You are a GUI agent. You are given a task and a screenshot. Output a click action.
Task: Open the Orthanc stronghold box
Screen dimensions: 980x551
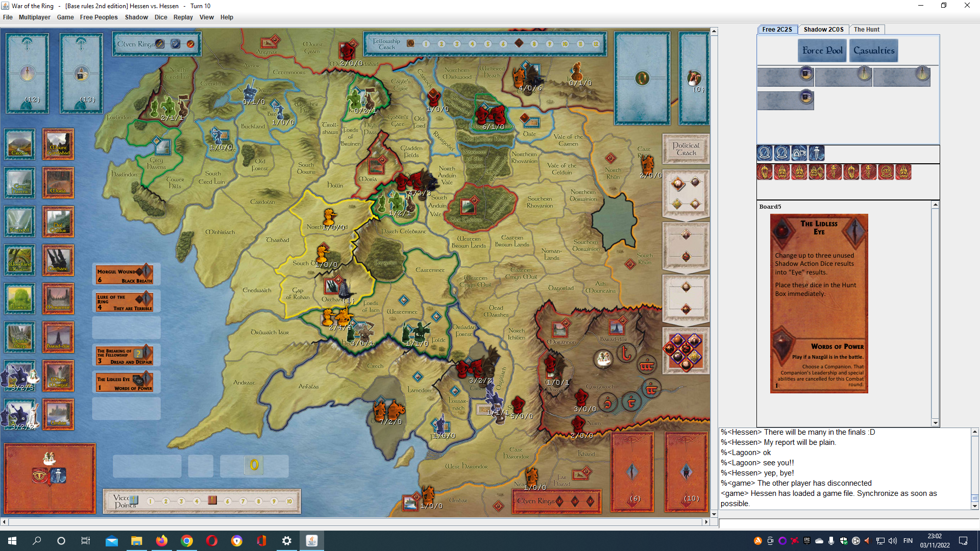pos(58,260)
